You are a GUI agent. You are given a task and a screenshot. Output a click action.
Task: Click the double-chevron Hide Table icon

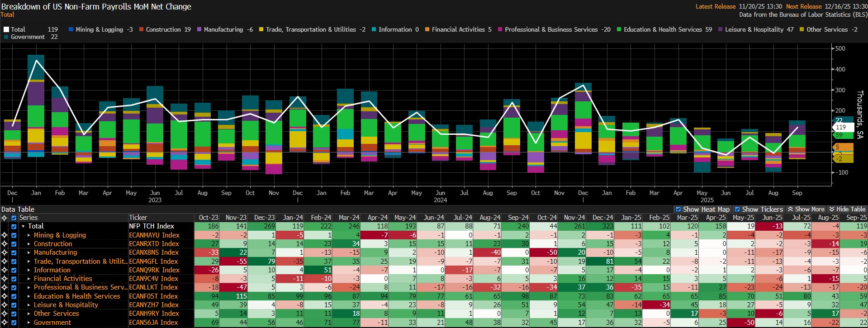(x=831, y=209)
